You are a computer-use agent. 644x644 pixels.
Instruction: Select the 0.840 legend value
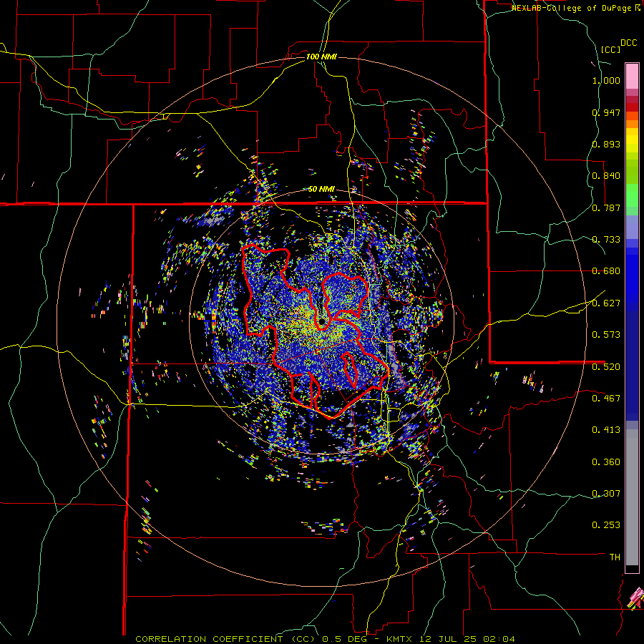tap(606, 176)
